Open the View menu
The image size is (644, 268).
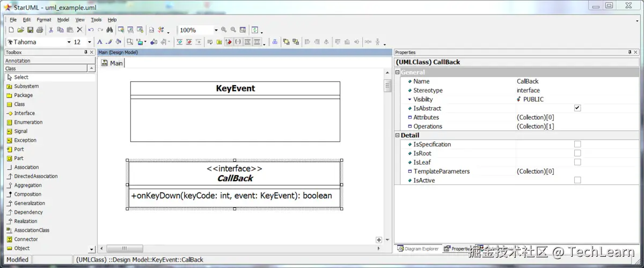80,20
